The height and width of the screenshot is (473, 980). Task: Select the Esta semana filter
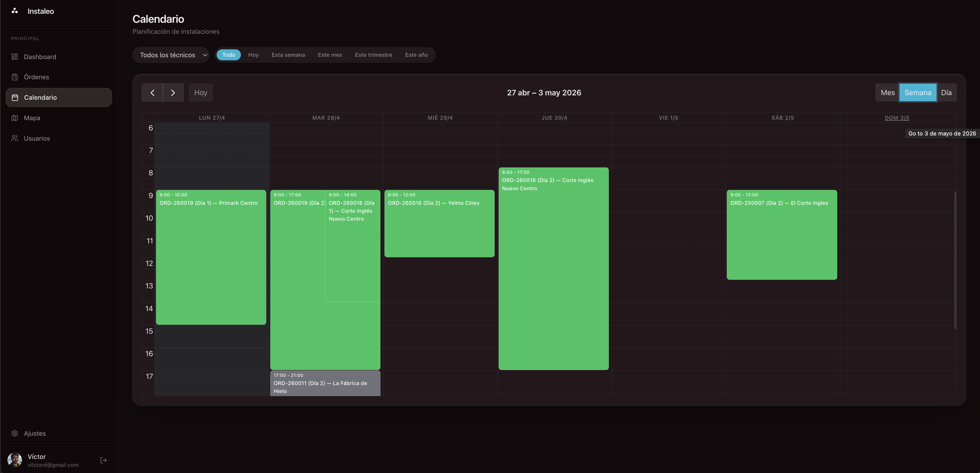click(288, 55)
